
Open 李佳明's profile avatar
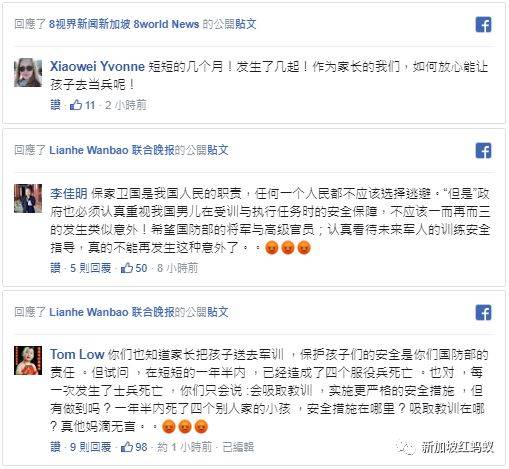[x=28, y=198]
